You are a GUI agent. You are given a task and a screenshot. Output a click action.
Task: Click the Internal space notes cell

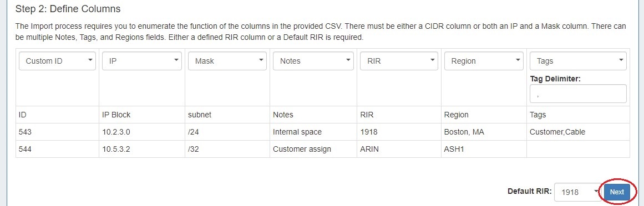pos(313,132)
